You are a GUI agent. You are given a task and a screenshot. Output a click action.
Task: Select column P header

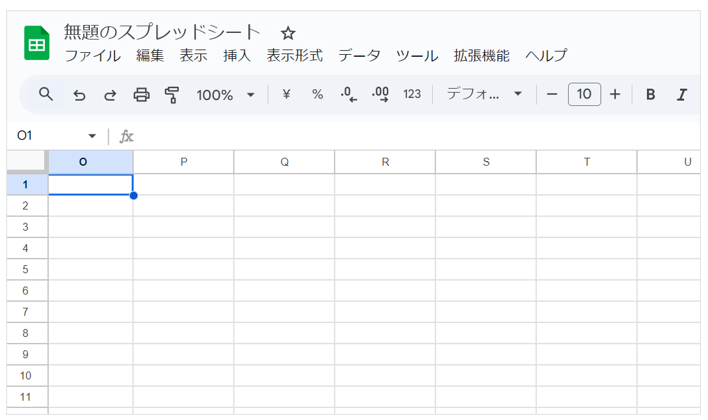pyautogui.click(x=183, y=162)
